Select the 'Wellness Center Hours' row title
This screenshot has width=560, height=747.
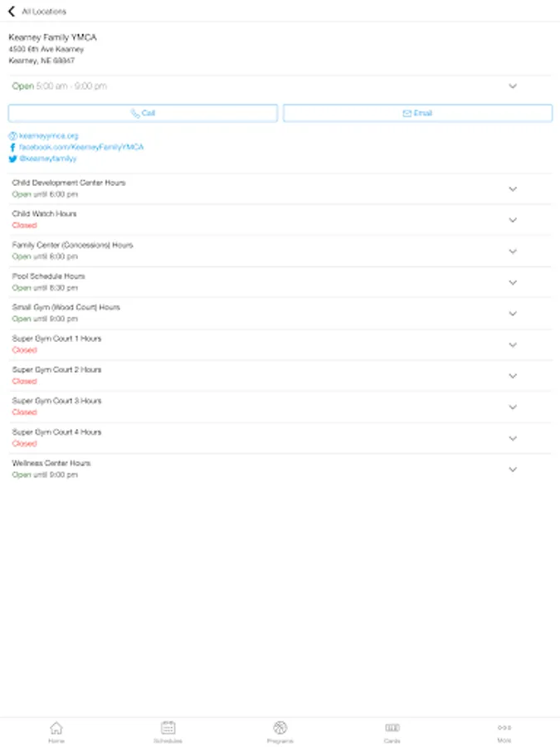(x=51, y=463)
